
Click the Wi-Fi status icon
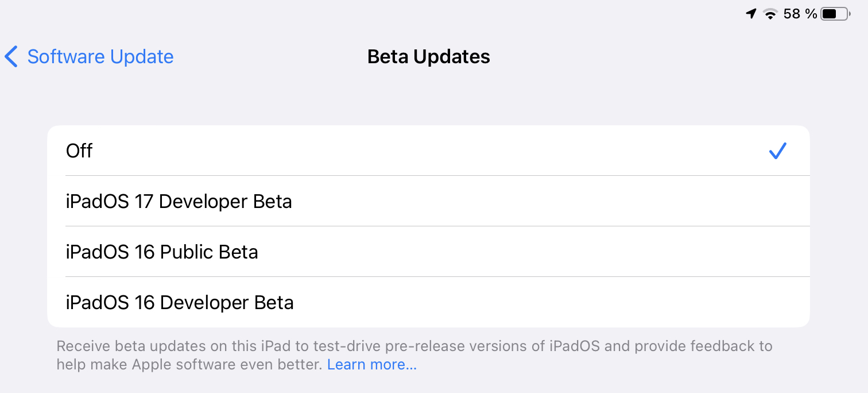tap(770, 14)
